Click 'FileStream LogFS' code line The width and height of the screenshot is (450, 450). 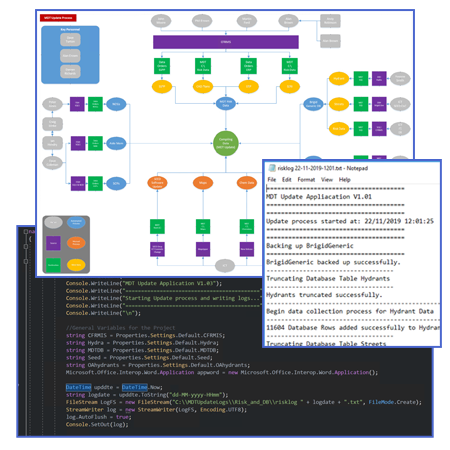pyautogui.click(x=244, y=402)
